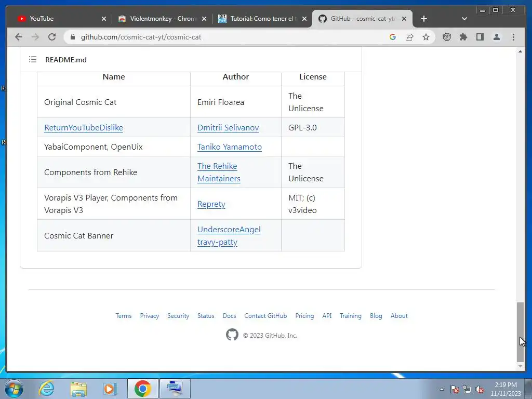Open Windows Explorer from the taskbar

click(78, 389)
